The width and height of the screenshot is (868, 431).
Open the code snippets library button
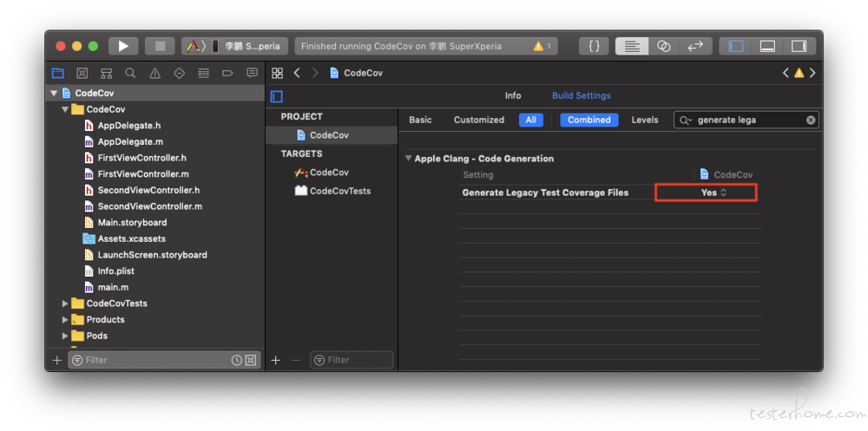tap(594, 47)
